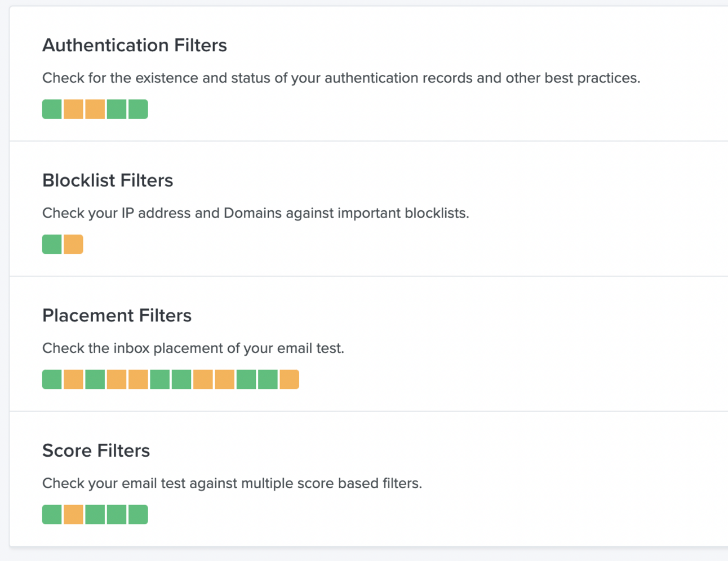Click the inbox placement description text

pyautogui.click(x=193, y=348)
